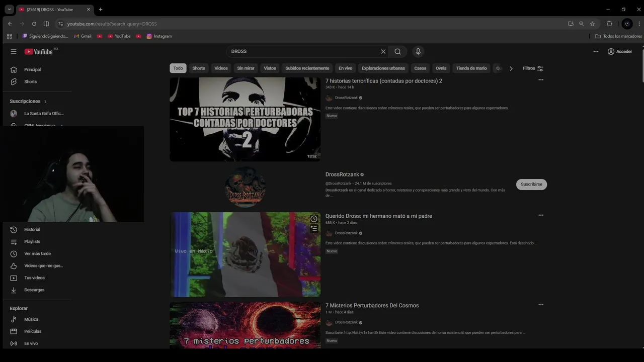The image size is (644, 362).
Task: Add Querido Dross video to watch later
Action: pyautogui.click(x=314, y=219)
